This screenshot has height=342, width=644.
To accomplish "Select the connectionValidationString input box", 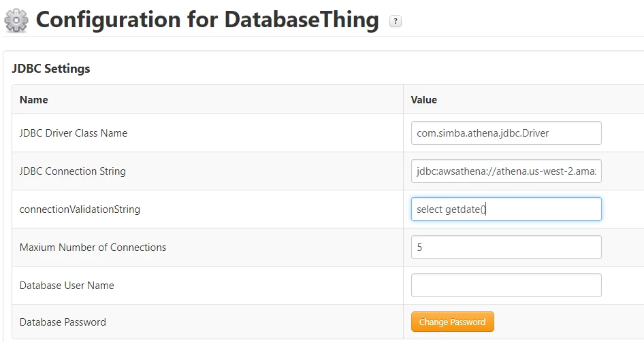I will coord(506,209).
